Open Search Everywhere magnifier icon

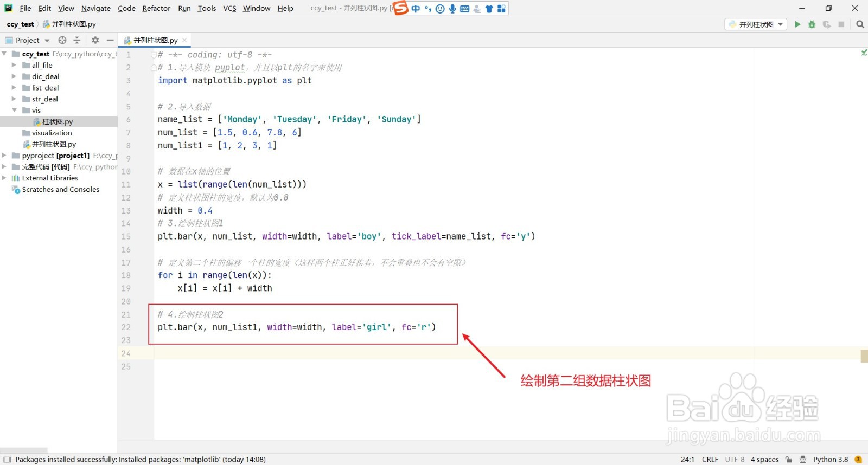point(860,24)
